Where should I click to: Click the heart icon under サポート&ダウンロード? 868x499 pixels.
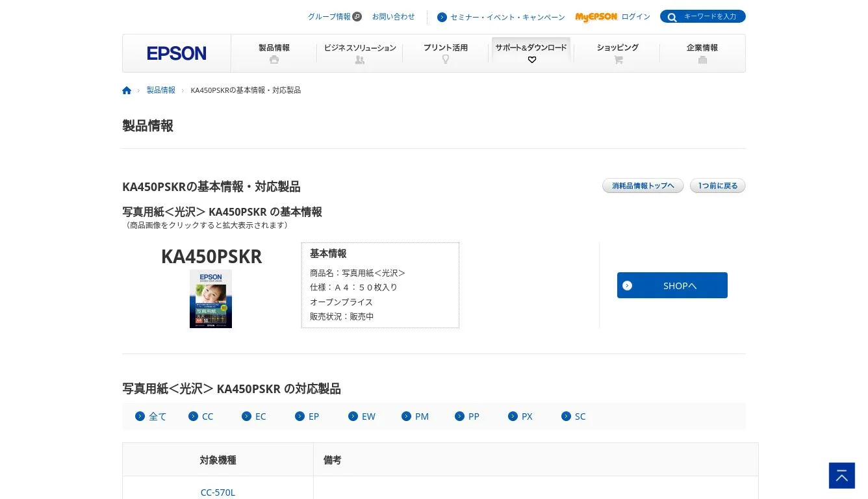(532, 60)
